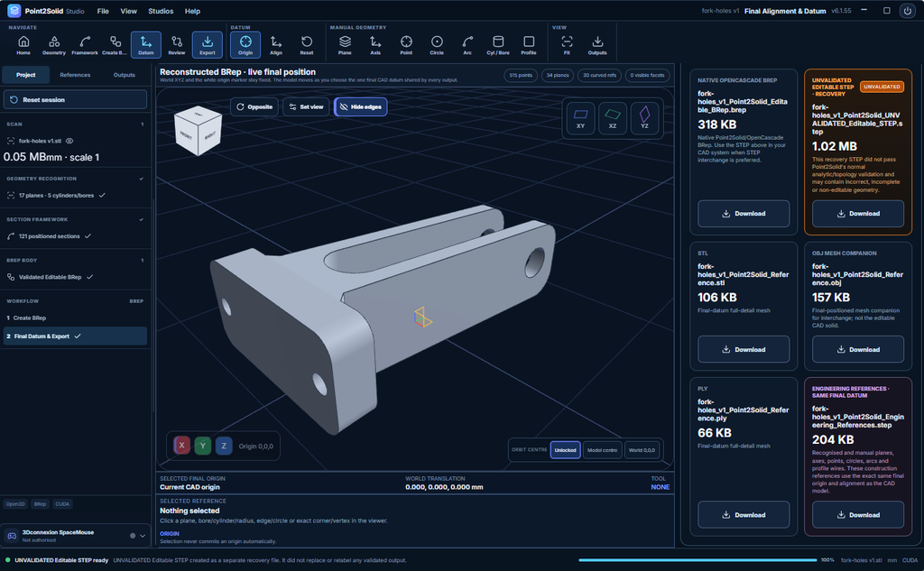Choose the Profile geometry tool

click(x=529, y=45)
